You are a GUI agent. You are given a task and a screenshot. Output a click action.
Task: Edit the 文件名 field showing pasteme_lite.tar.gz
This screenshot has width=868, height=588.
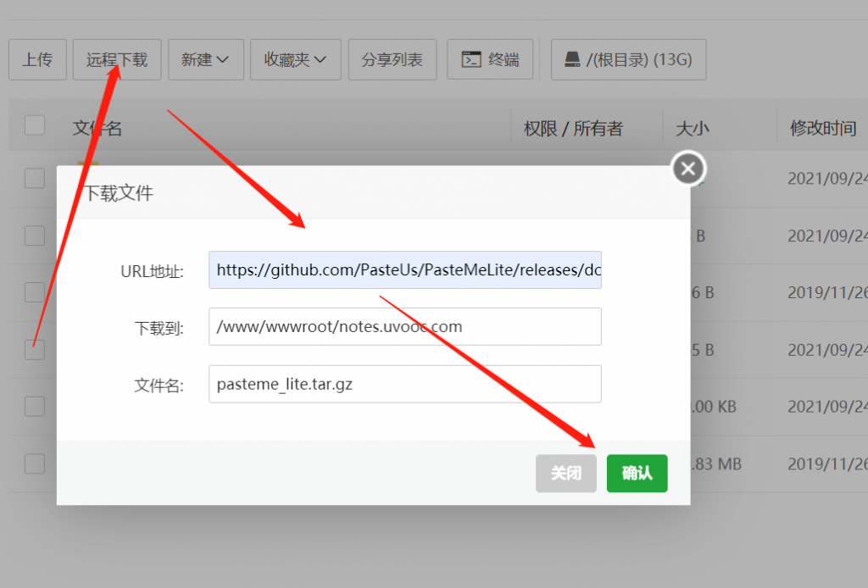click(x=405, y=384)
